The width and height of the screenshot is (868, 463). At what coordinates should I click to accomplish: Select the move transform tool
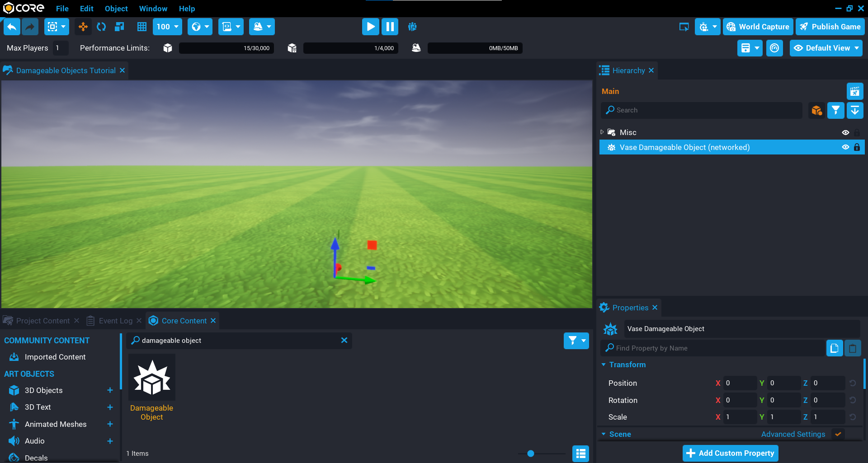83,27
